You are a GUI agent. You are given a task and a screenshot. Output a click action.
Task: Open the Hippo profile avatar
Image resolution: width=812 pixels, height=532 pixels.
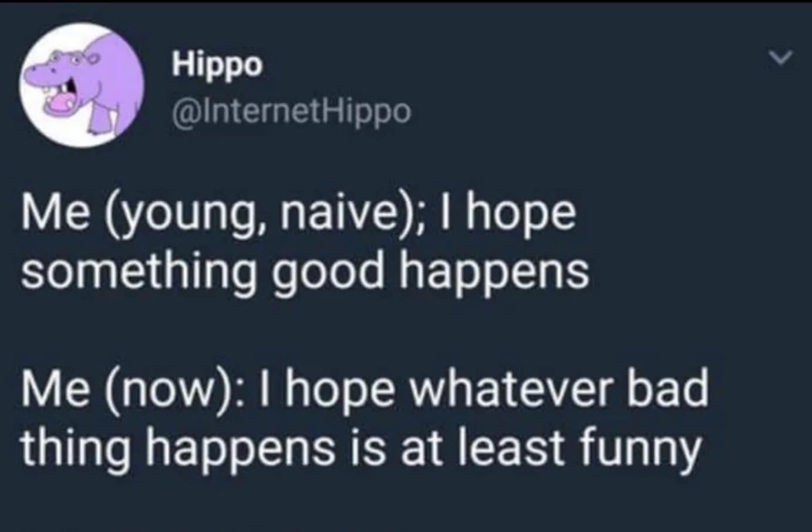(x=82, y=86)
